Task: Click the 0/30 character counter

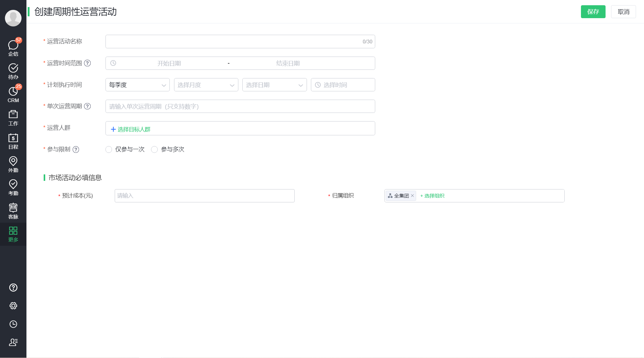Action: 367,42
